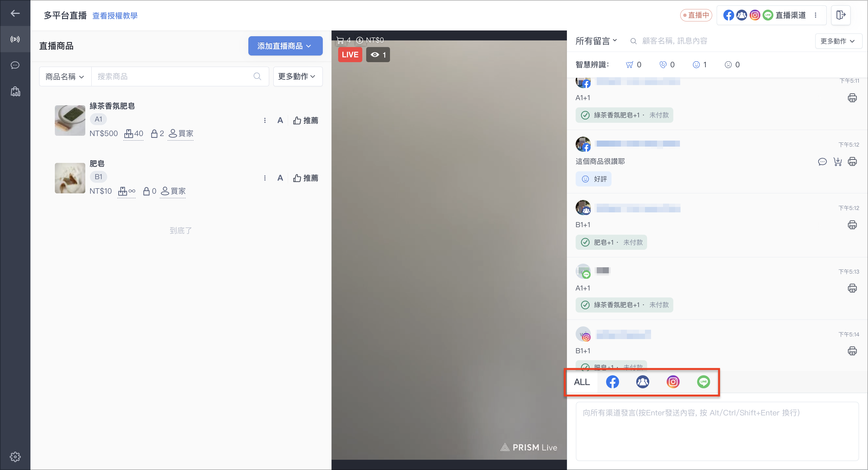Viewport: 868px width, 470px height.
Task: Click the A icon for 綠茶香氛肥皂
Action: 280,120
